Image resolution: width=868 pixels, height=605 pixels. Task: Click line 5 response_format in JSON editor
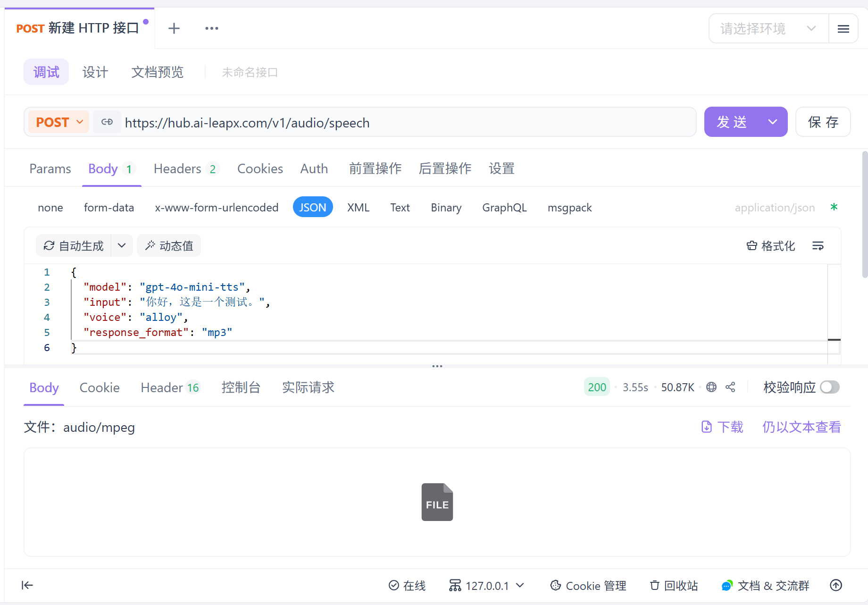(158, 333)
